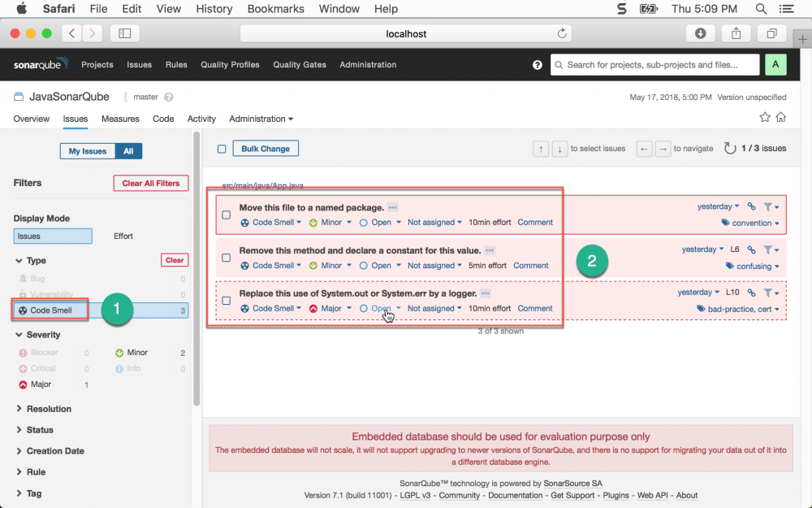Select the checkbox on the named package issue

point(227,214)
